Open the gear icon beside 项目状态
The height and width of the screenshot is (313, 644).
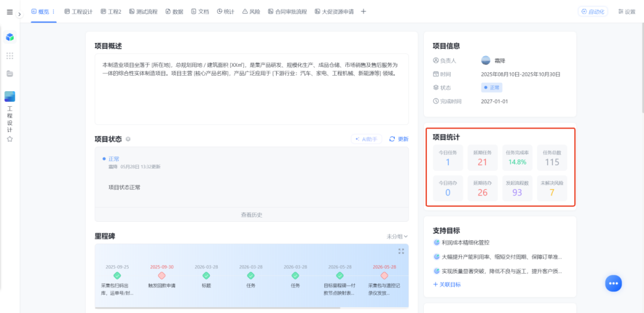tap(128, 140)
